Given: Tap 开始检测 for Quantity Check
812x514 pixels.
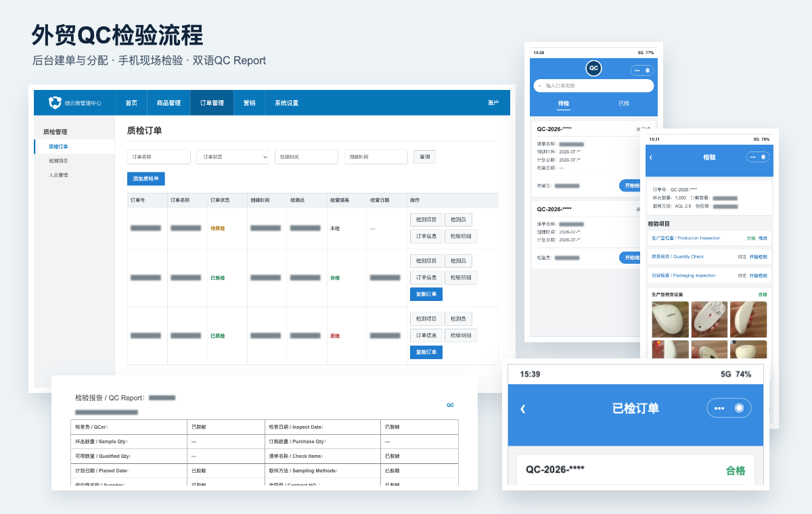Looking at the screenshot, I should point(758,257).
